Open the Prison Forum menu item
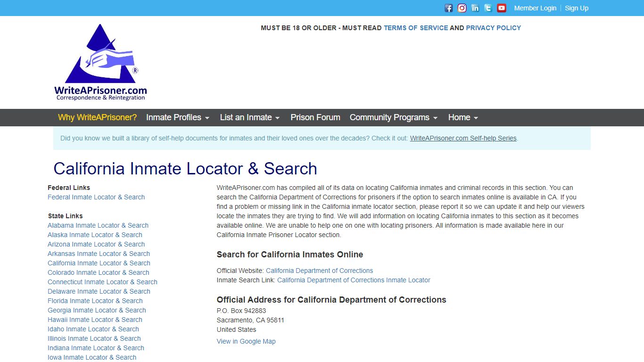Image resolution: width=644 pixels, height=362 pixels. click(x=315, y=117)
